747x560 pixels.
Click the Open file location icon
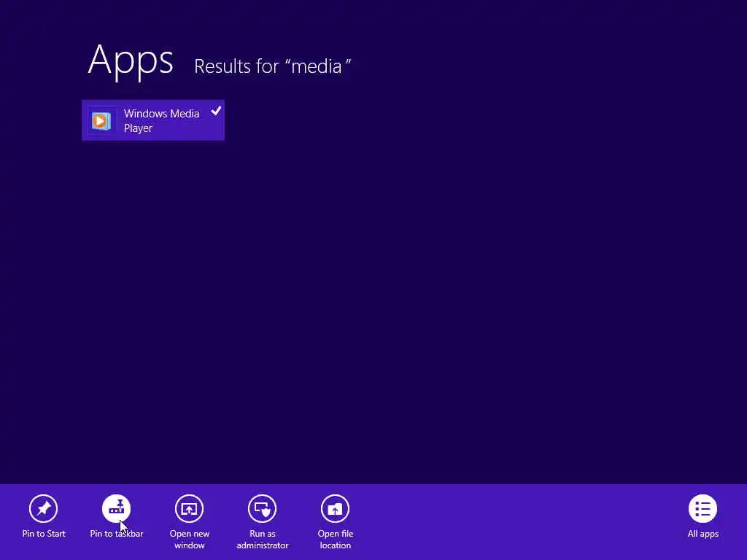tap(335, 508)
